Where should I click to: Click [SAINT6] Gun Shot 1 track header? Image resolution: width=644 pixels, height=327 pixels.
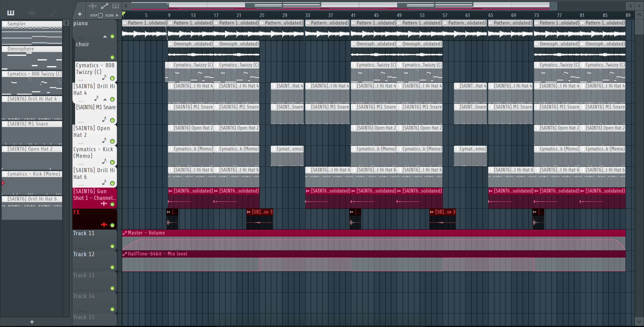click(x=95, y=198)
